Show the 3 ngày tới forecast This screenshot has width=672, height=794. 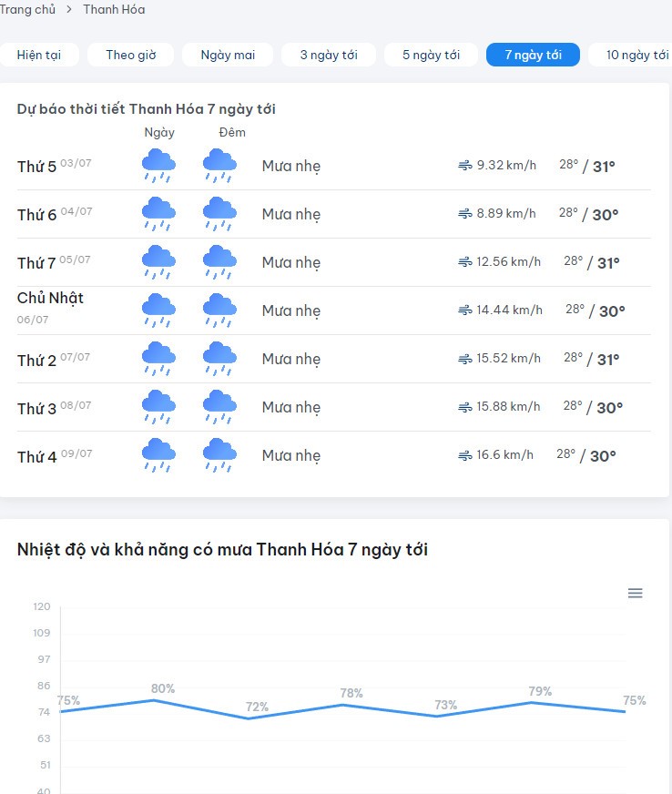(x=329, y=55)
